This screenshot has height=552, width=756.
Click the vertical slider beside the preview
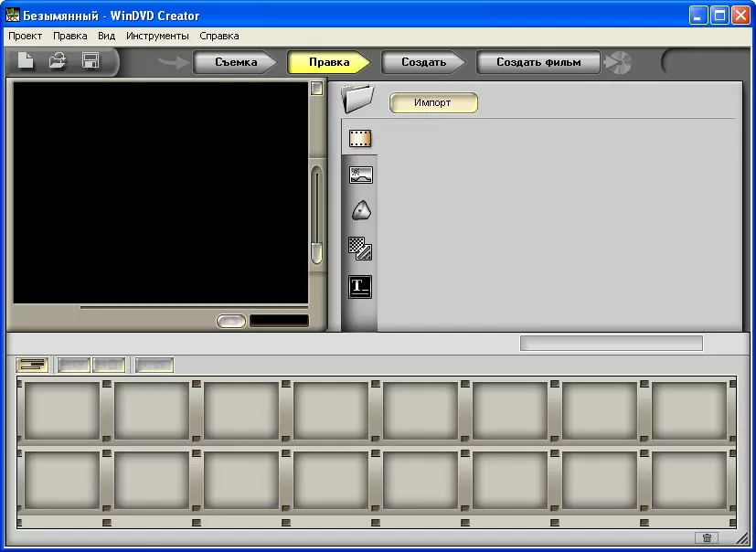click(x=316, y=215)
